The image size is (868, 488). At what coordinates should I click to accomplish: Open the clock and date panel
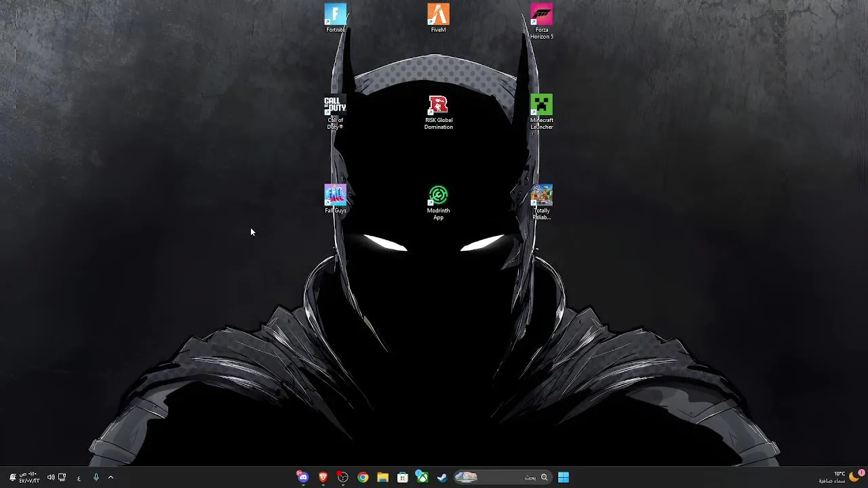coord(29,477)
